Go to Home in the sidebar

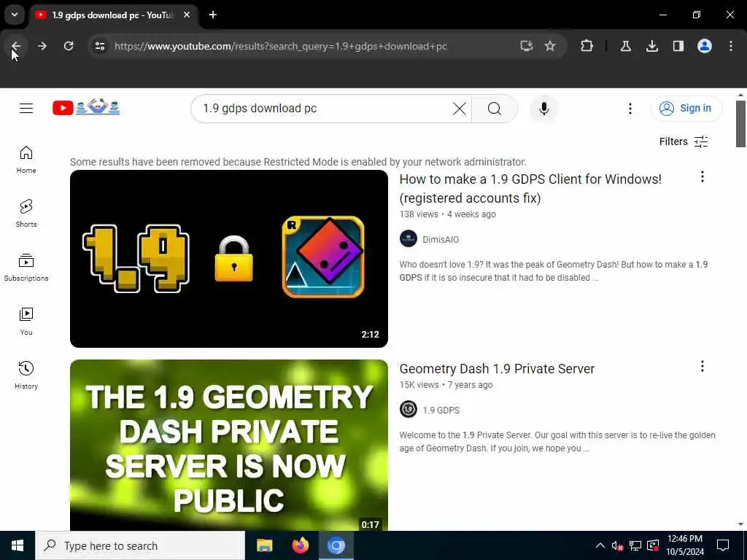(x=26, y=160)
